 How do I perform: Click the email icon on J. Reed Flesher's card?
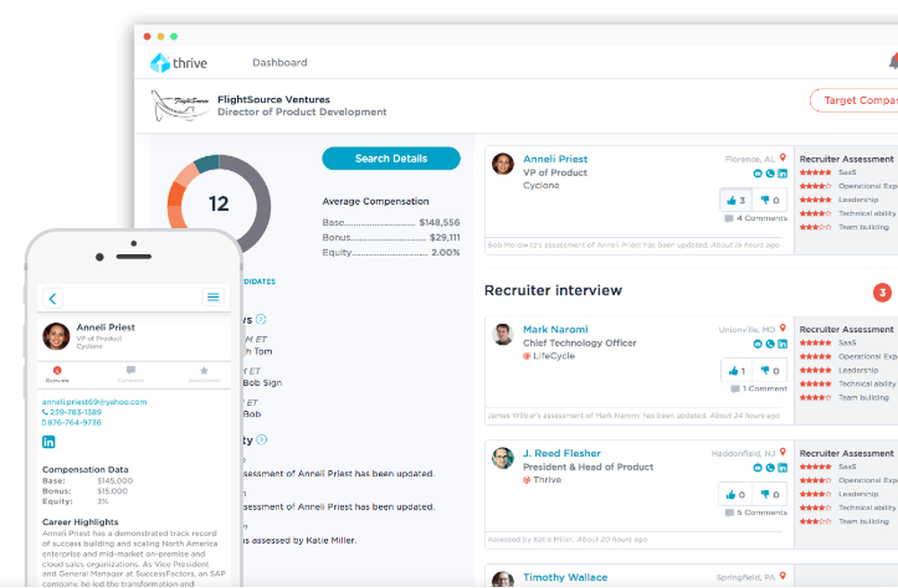click(x=758, y=468)
